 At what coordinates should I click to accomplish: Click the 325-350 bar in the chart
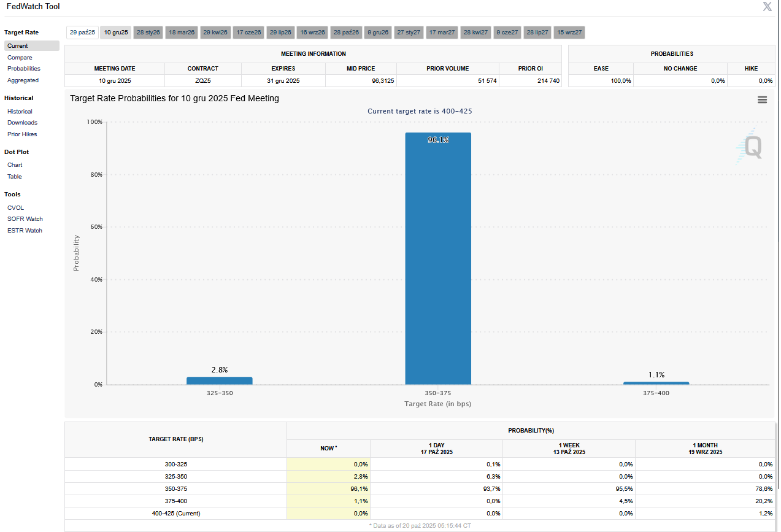[x=219, y=380]
